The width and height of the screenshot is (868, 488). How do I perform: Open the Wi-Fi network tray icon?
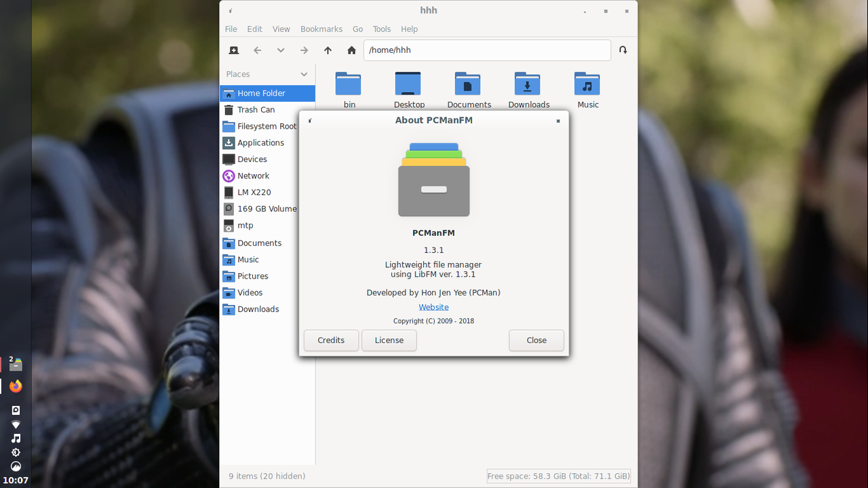click(16, 424)
